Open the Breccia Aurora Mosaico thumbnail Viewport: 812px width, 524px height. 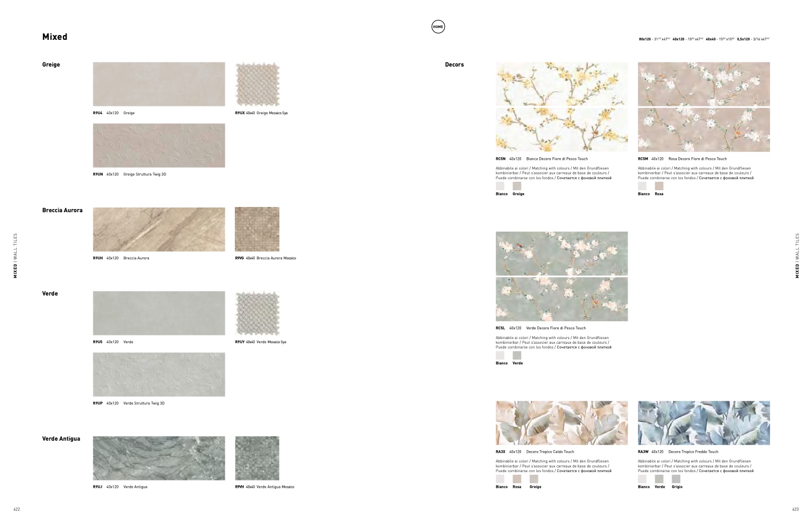click(x=257, y=230)
